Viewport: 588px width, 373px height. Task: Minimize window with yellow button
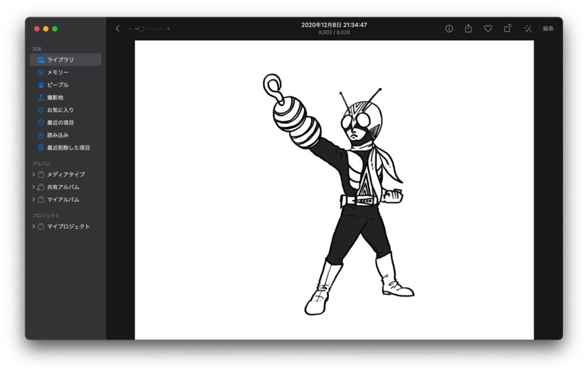(x=46, y=29)
